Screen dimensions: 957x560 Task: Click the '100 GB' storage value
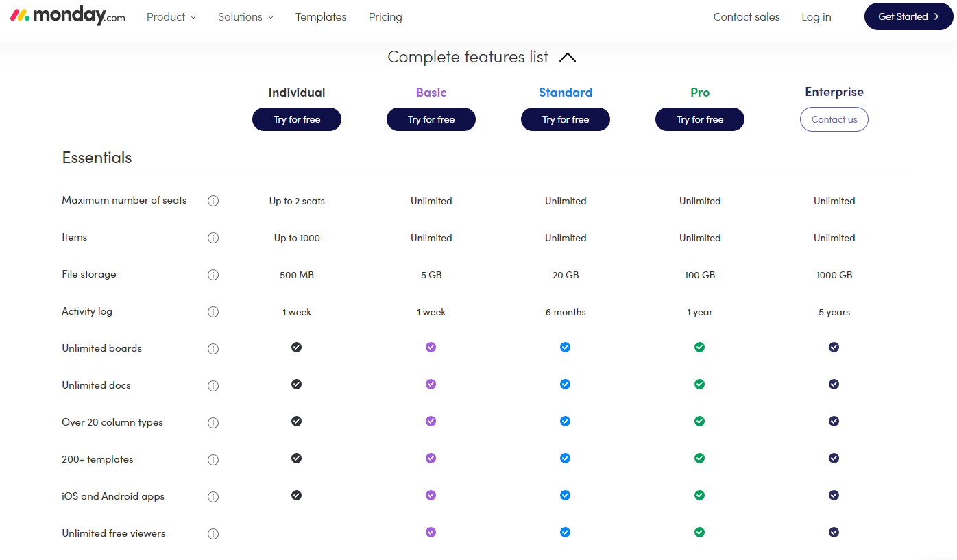700,275
